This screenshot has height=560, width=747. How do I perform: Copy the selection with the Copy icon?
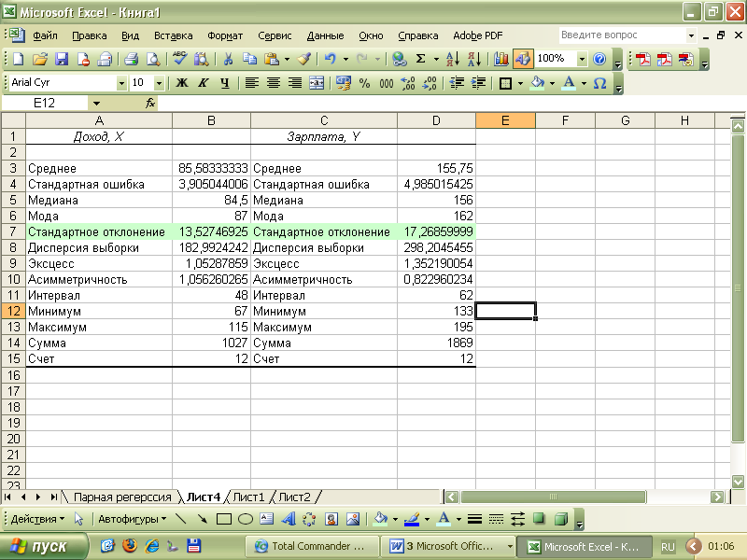(249, 59)
